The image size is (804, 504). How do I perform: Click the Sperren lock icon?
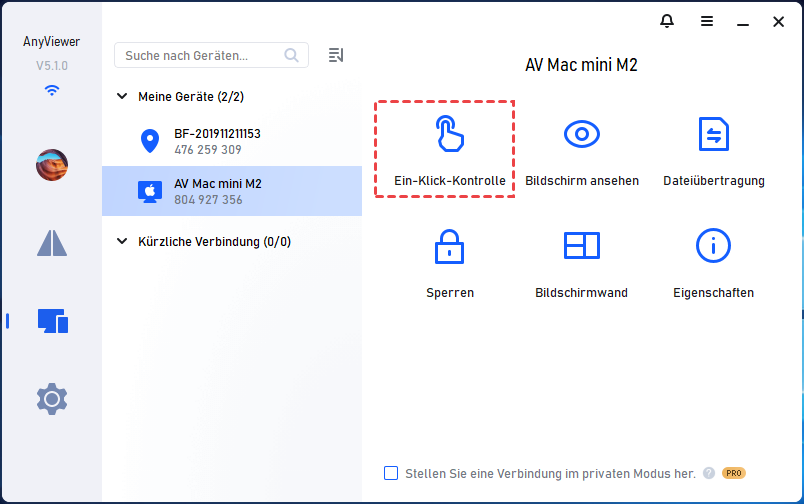click(x=449, y=246)
